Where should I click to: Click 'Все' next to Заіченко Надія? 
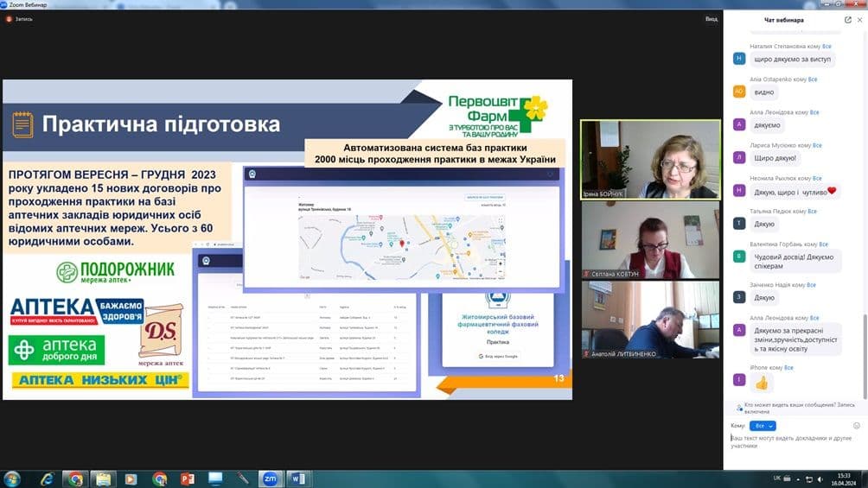tap(812, 285)
